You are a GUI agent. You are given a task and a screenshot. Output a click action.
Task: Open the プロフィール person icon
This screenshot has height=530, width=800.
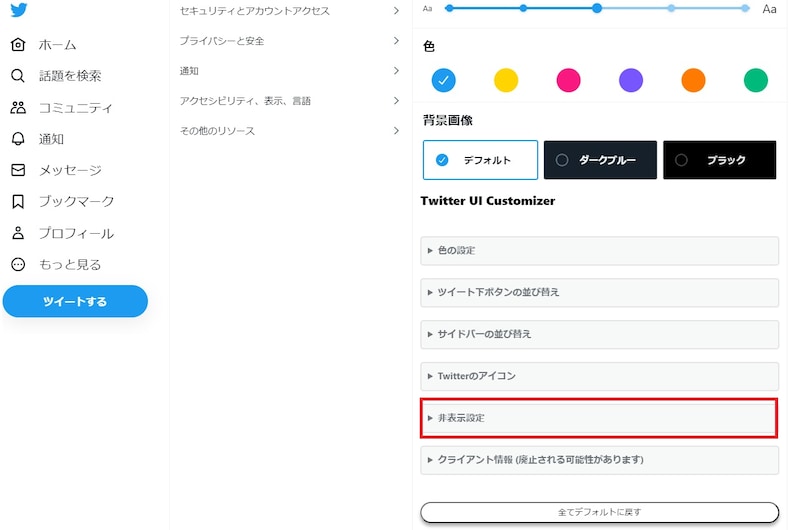(18, 233)
